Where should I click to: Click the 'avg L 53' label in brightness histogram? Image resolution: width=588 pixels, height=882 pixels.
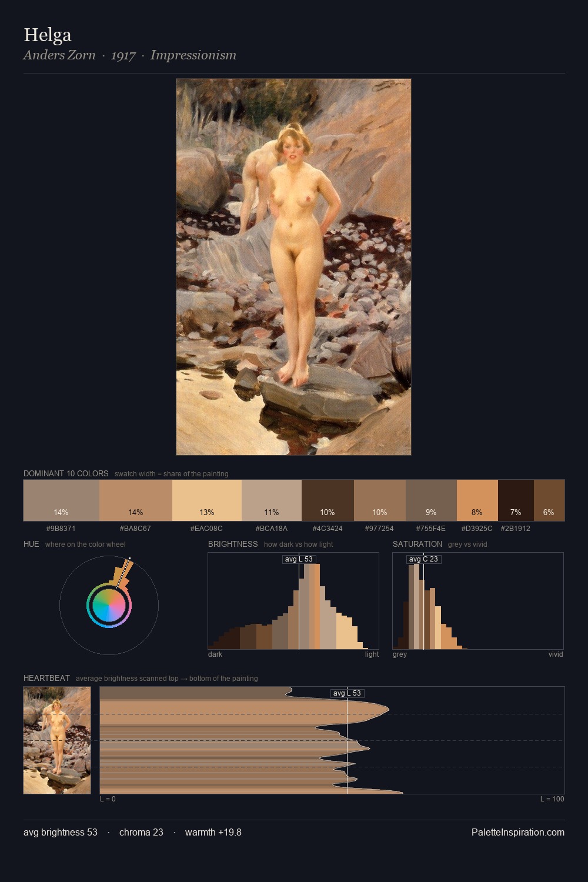(x=299, y=559)
